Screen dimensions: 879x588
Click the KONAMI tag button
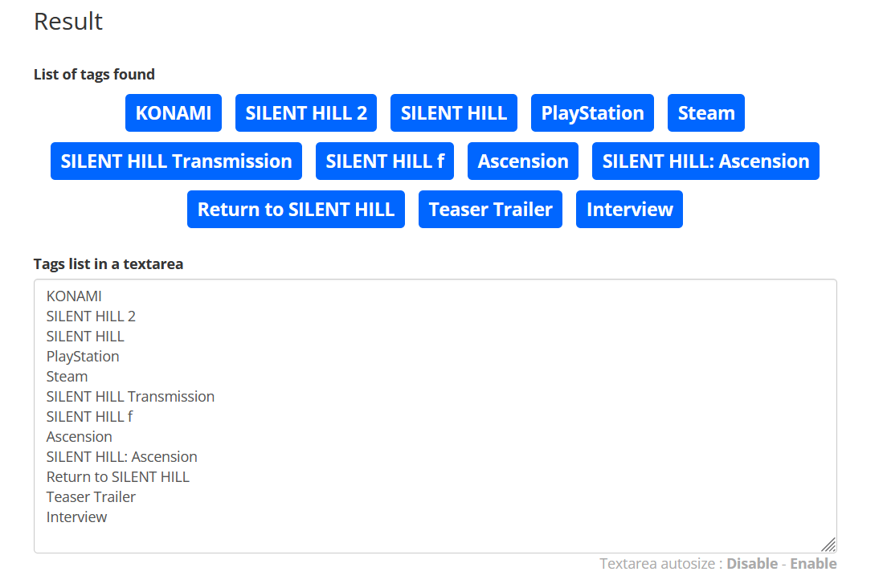tap(174, 112)
